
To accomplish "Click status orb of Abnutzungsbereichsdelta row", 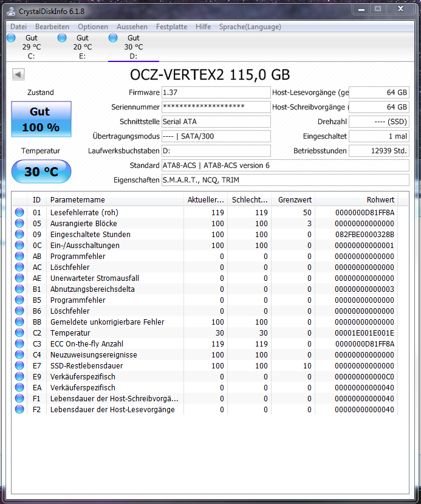I will tap(19, 289).
